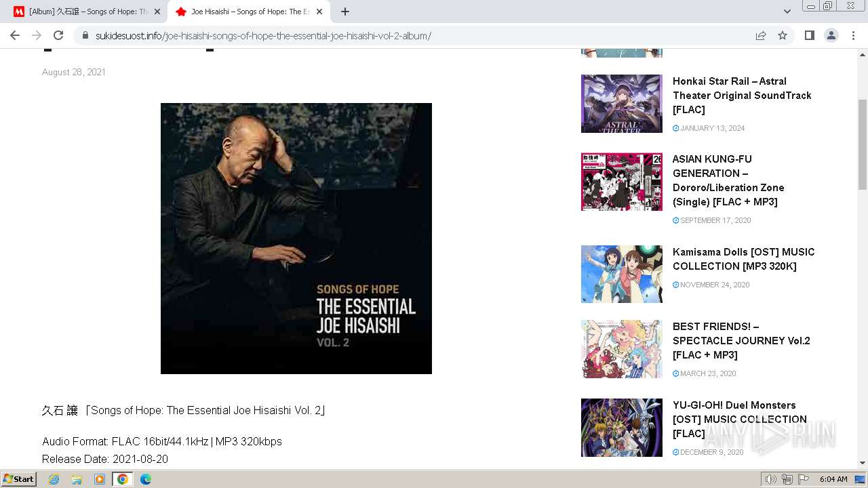Open the tab search dropdown
Image resolution: width=868 pixels, height=488 pixels.
coord(787,12)
